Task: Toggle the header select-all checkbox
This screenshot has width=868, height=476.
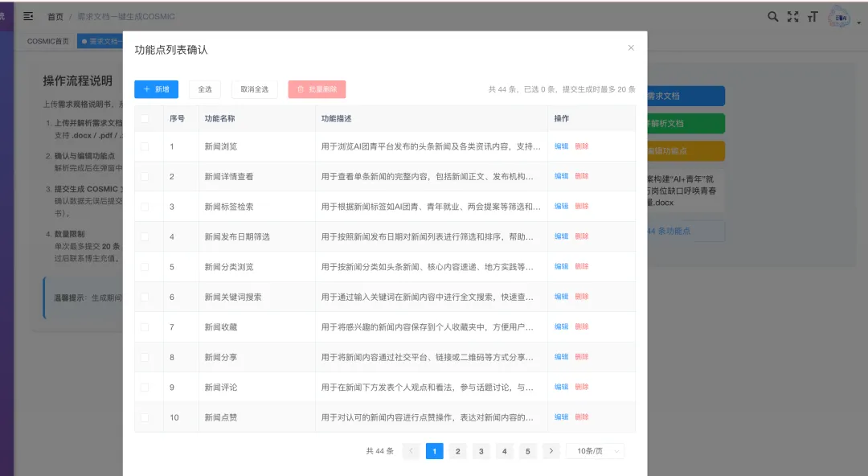Action: coord(145,118)
